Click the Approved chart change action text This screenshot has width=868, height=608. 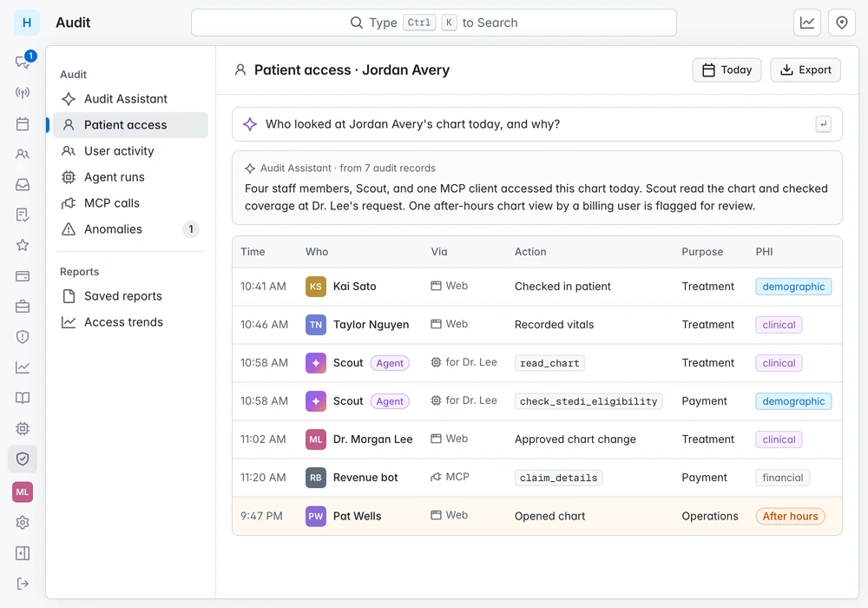pyautogui.click(x=575, y=439)
